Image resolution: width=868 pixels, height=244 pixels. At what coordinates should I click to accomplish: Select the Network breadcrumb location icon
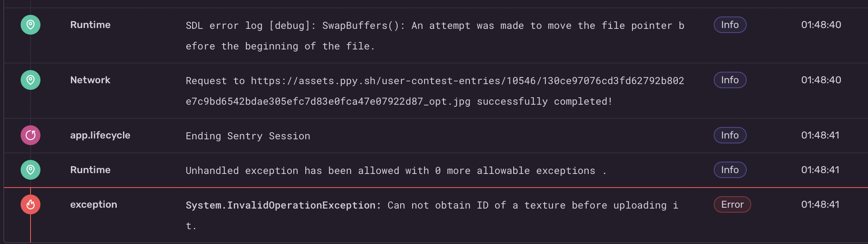click(30, 80)
